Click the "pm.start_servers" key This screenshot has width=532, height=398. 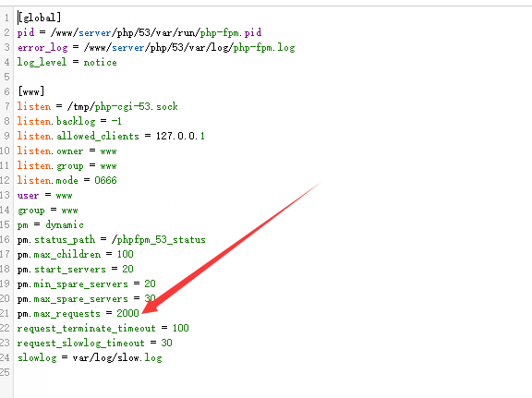click(x=62, y=269)
